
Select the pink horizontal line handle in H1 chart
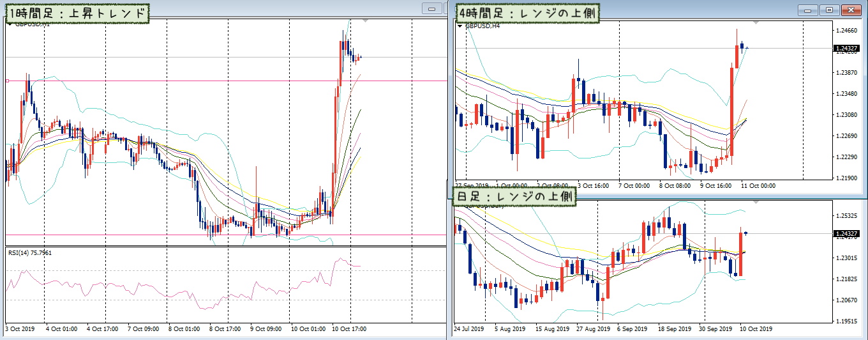coord(6,81)
